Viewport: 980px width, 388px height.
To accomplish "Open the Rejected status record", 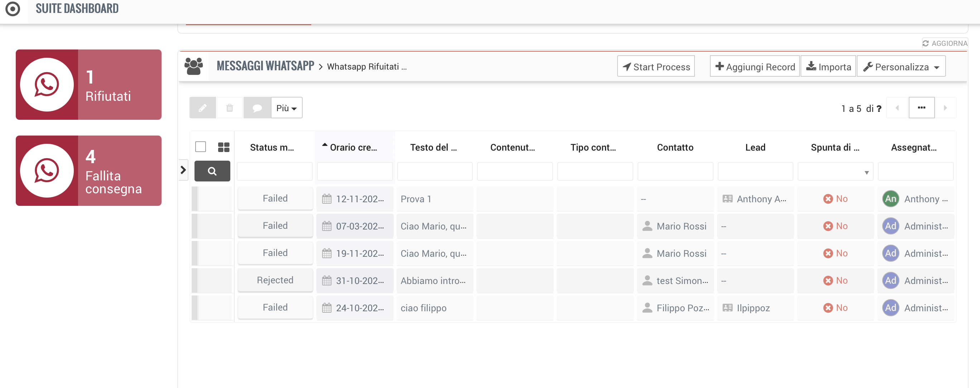I will (x=275, y=280).
